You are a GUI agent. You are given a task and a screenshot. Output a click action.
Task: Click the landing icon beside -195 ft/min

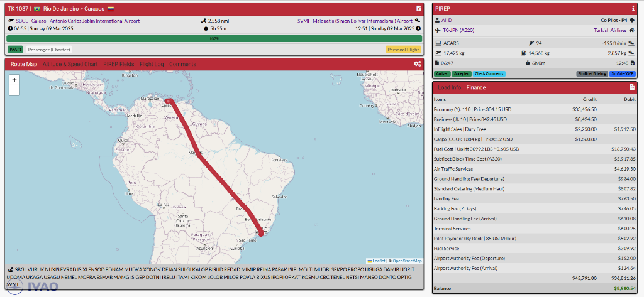tap(632, 43)
